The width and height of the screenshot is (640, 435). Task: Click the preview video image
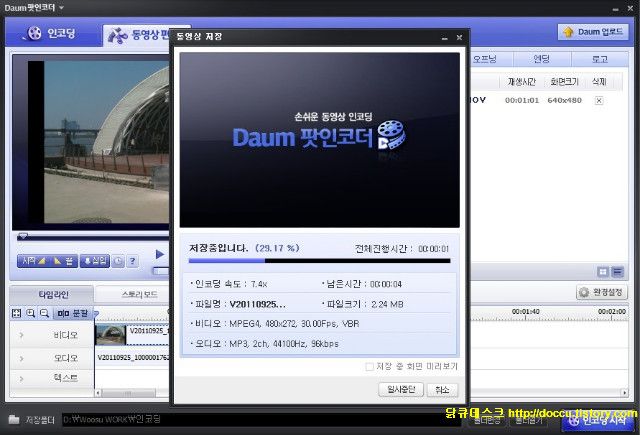[x=98, y=142]
